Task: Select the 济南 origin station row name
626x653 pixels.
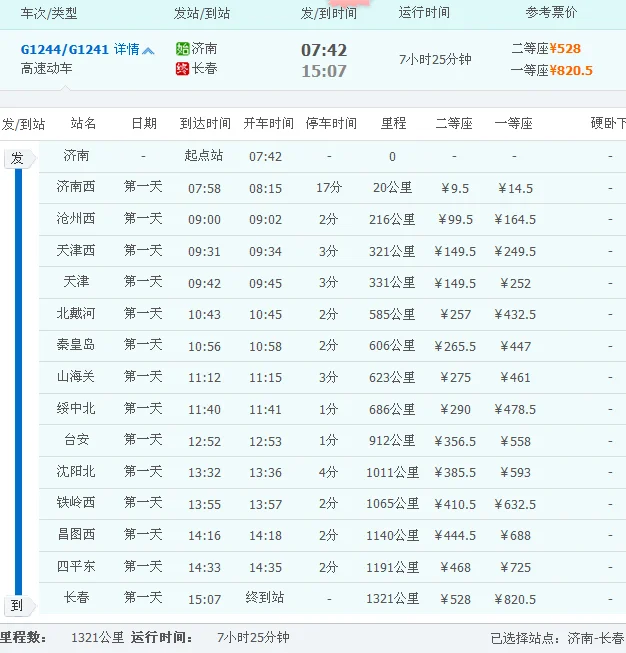Action: (76, 155)
